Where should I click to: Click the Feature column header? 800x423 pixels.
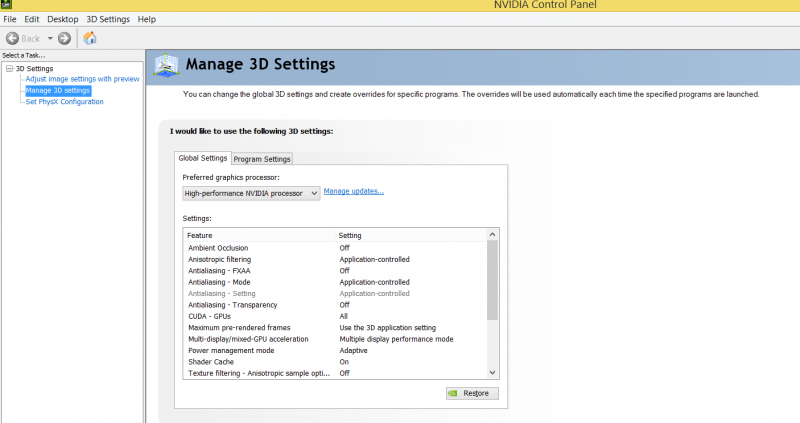pyautogui.click(x=258, y=235)
